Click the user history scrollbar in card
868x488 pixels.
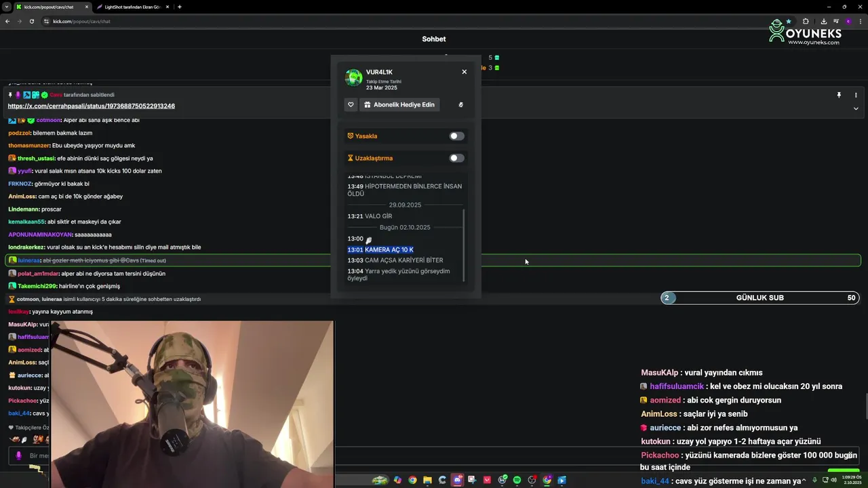[465, 244]
